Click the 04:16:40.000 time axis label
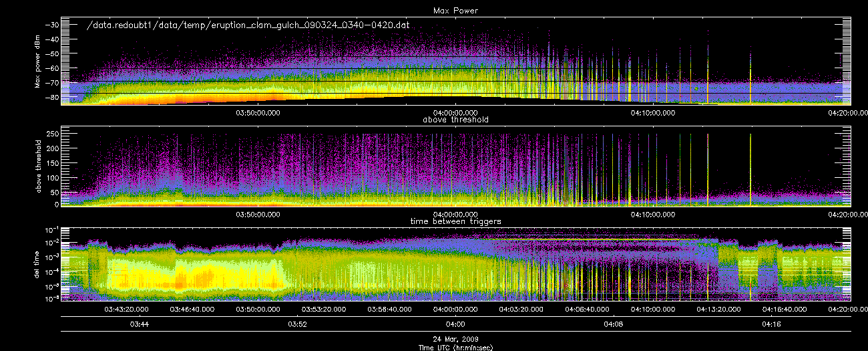868x351 pixels. tap(785, 310)
